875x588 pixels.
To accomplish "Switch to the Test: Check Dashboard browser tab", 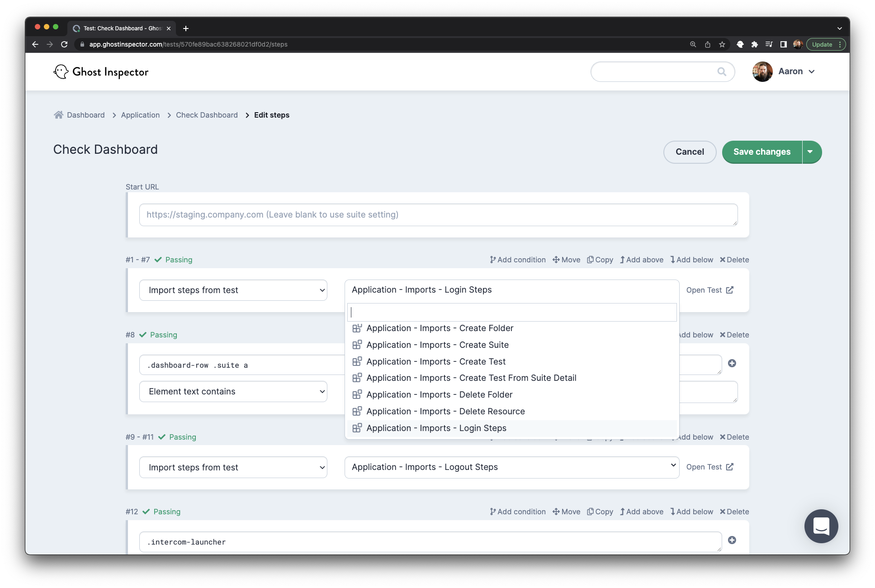I will click(x=121, y=28).
